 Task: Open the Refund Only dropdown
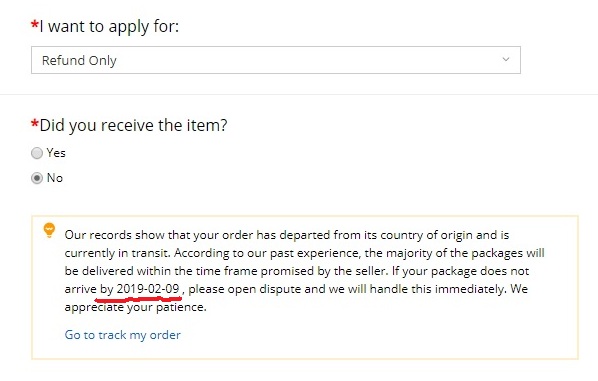(x=276, y=60)
